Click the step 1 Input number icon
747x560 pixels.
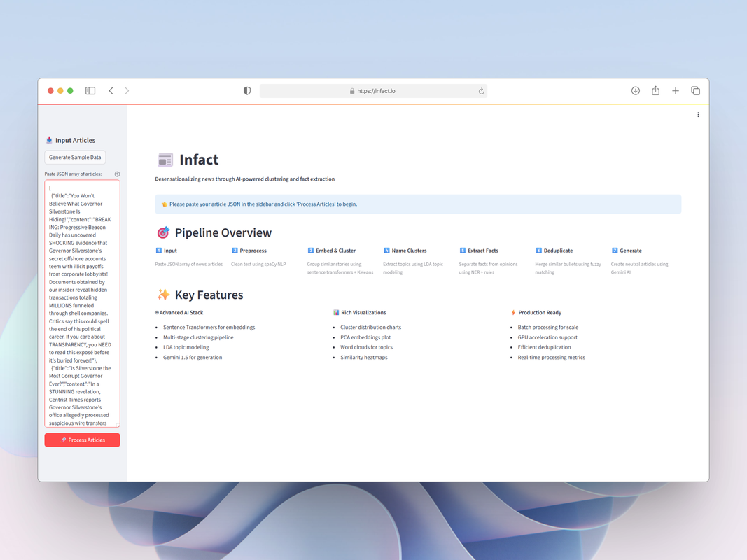159,251
